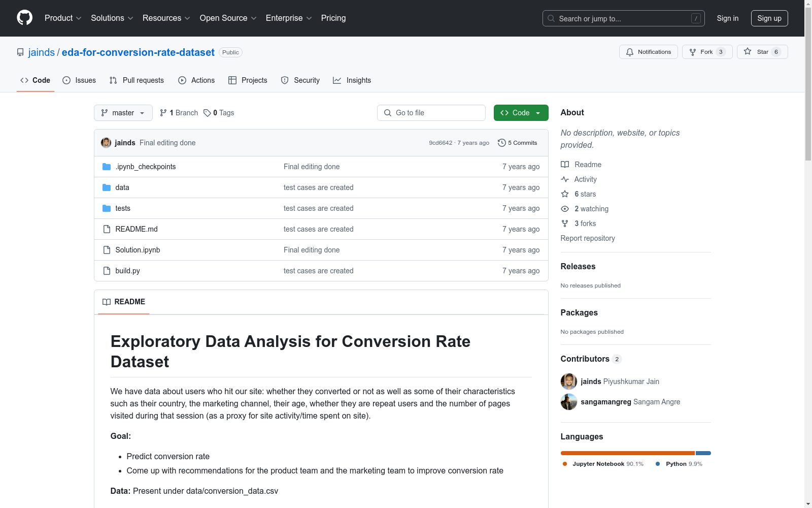Click the star icon in Star button
The image size is (812, 508).
tap(748, 51)
